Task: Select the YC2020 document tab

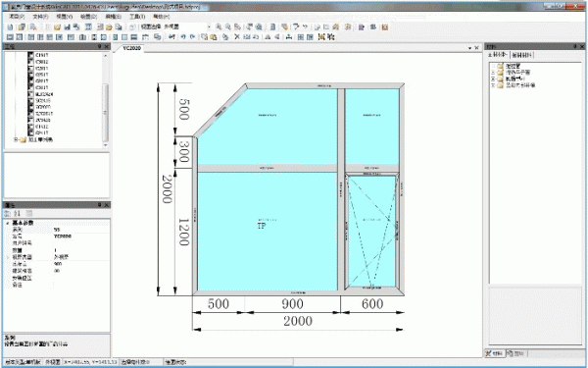Action: [132, 48]
